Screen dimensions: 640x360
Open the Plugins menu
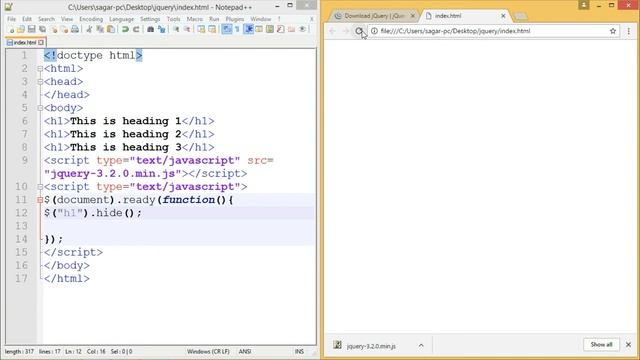click(x=235, y=19)
